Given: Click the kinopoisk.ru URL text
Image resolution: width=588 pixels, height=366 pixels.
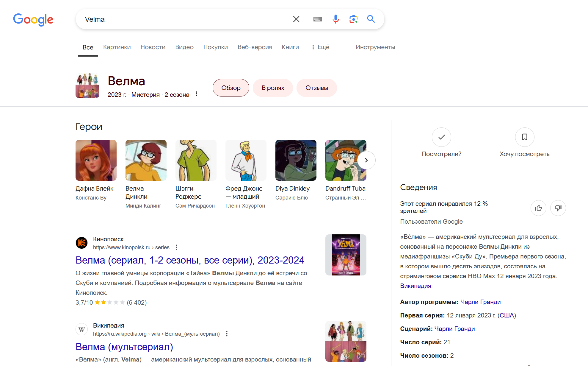Looking at the screenshot, I should (x=131, y=247).
